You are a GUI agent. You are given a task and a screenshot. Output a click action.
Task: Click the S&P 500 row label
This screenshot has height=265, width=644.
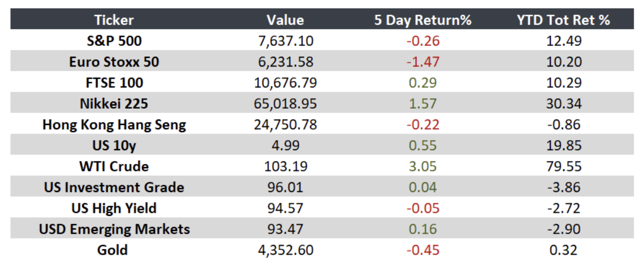[114, 41]
